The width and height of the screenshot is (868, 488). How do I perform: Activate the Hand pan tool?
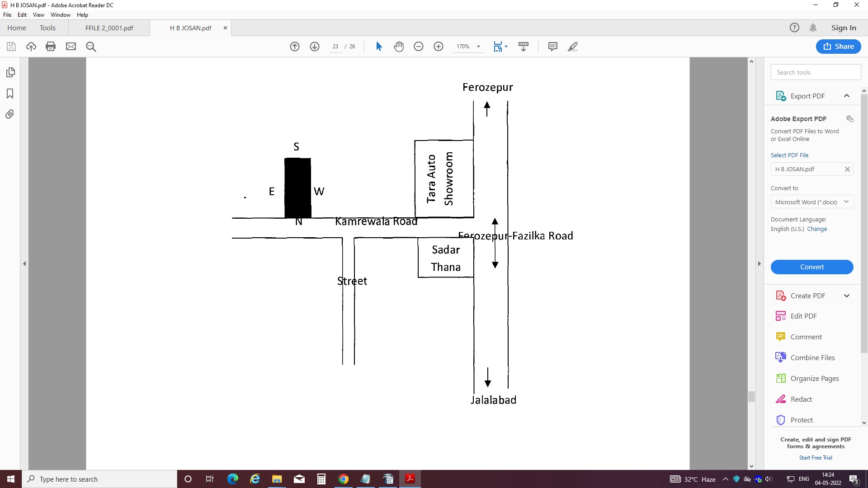pos(399,47)
